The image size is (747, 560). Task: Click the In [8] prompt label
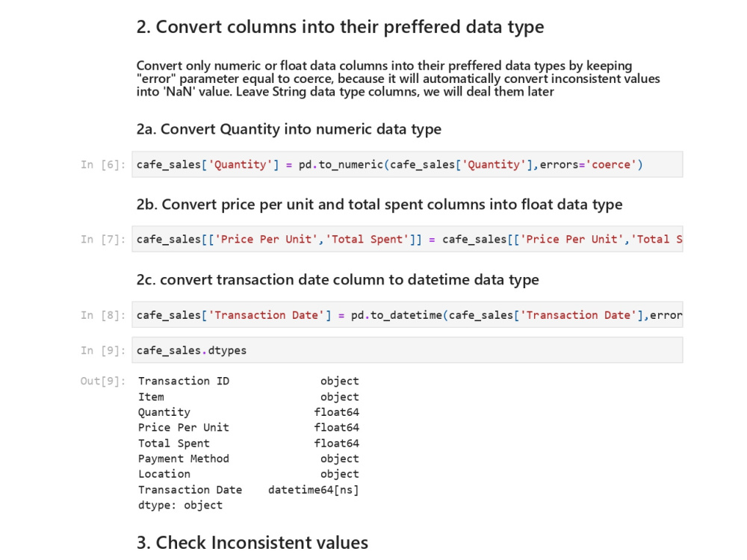tap(103, 315)
